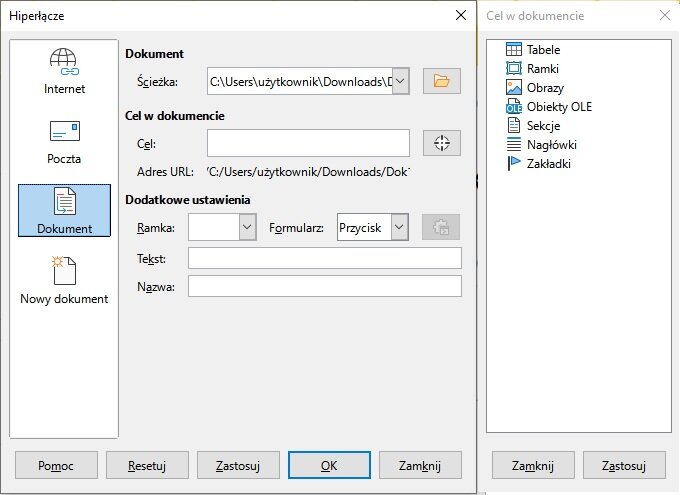The image size is (680, 495).
Task: Select Nagłówki in the target tree
Action: 552,144
